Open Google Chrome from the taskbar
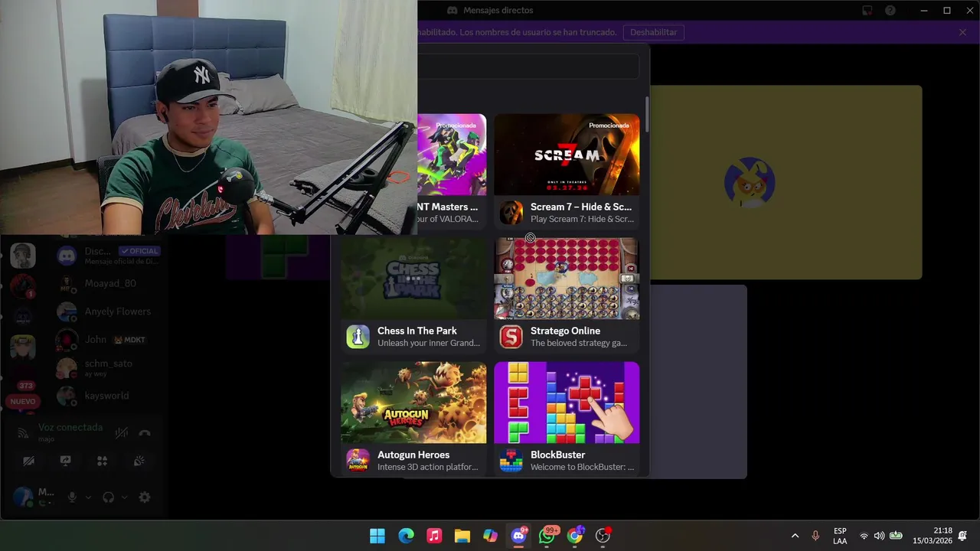Screen dimensions: 980x551 coord(576,536)
